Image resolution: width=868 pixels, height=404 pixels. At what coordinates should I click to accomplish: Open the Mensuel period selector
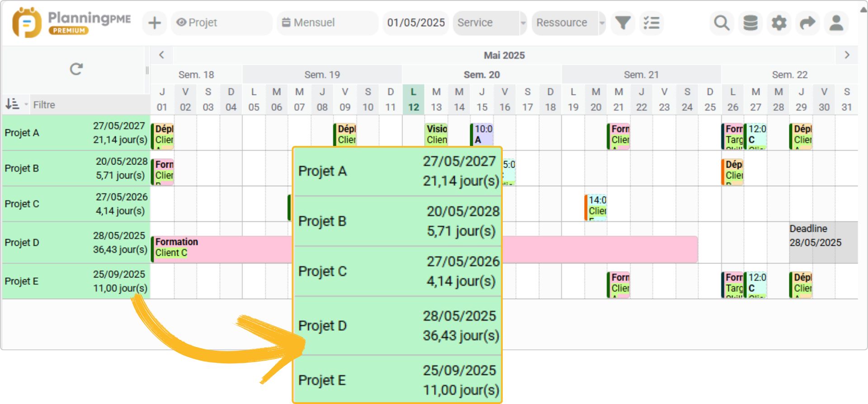tap(327, 23)
